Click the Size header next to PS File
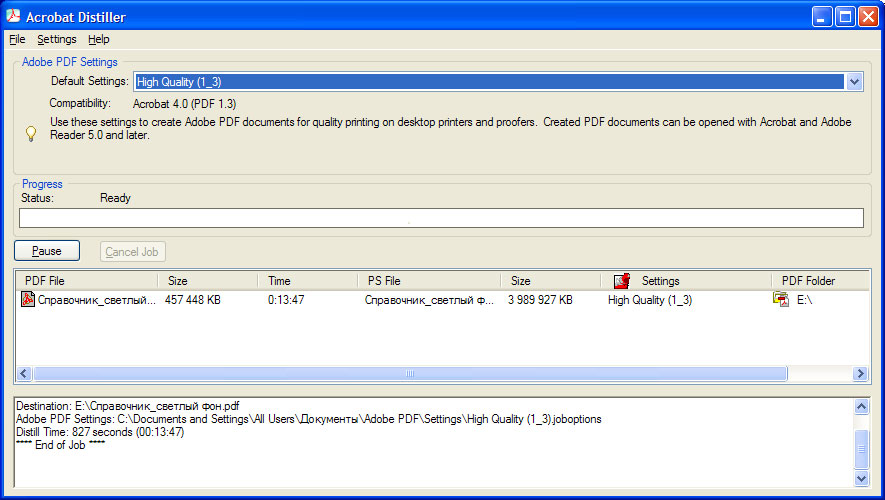 [550, 280]
